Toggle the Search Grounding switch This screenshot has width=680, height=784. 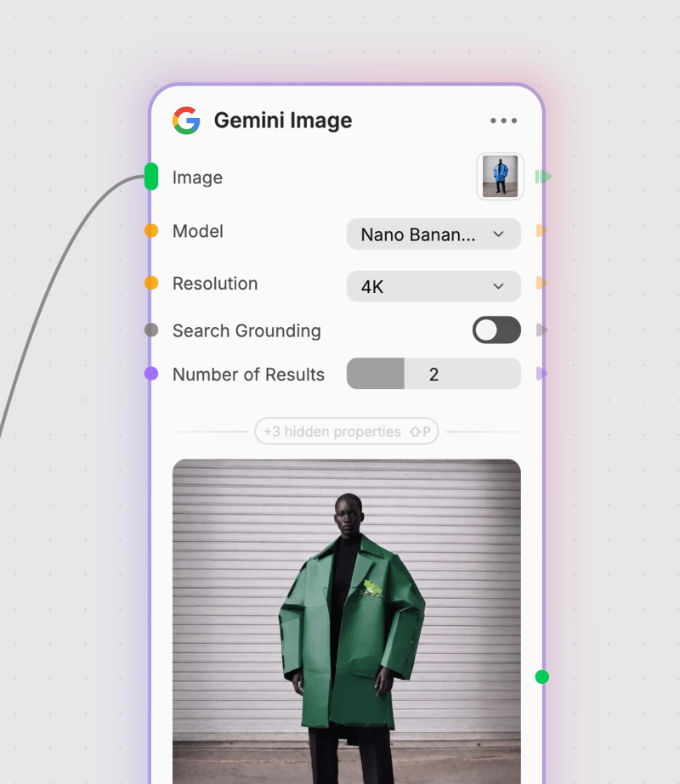click(496, 330)
